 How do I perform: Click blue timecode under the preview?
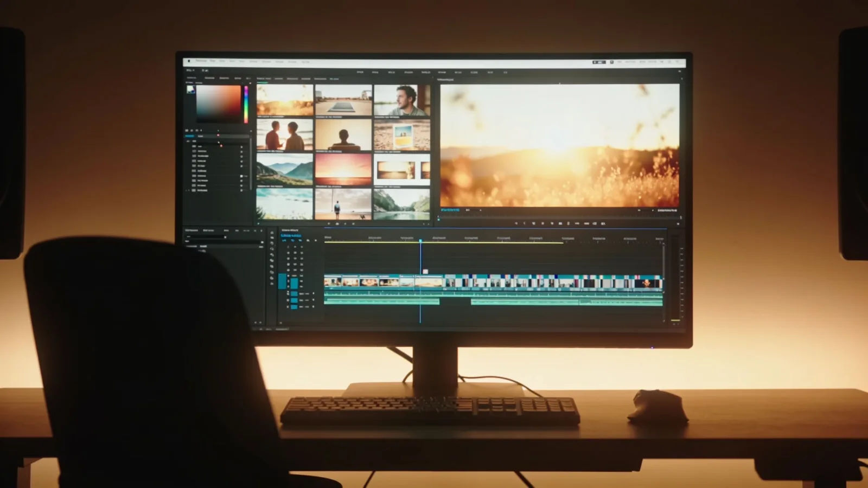click(450, 210)
